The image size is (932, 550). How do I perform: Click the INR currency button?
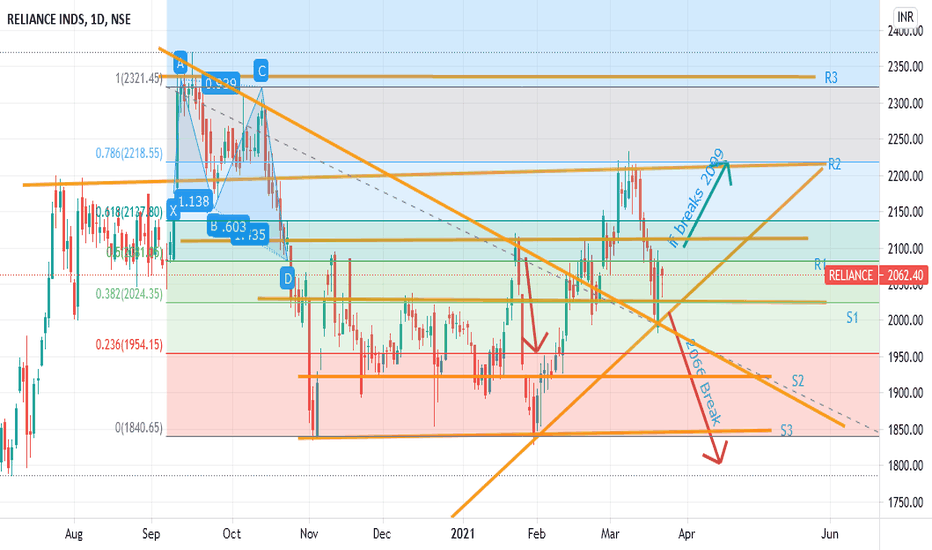tap(905, 17)
